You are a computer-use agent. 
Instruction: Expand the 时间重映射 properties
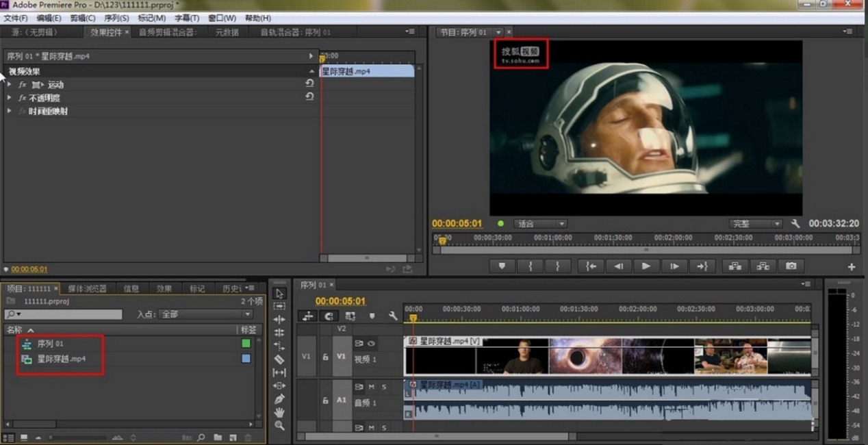pos(10,111)
